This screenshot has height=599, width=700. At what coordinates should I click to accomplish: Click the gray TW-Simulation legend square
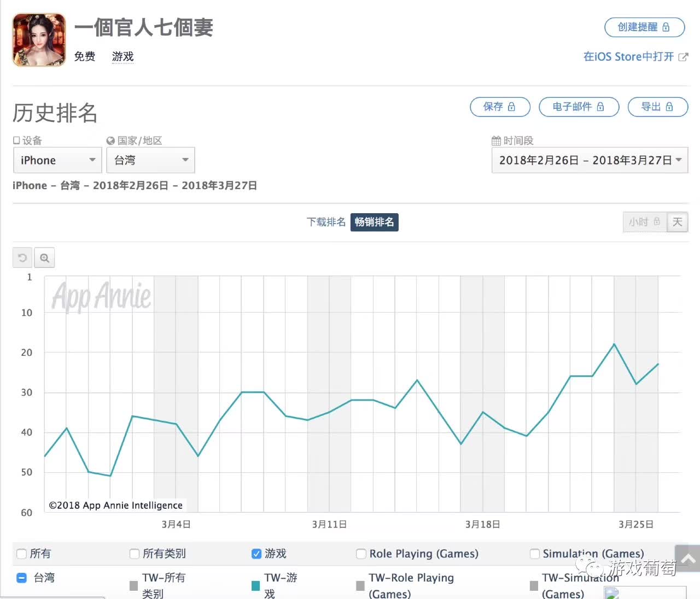(x=534, y=586)
